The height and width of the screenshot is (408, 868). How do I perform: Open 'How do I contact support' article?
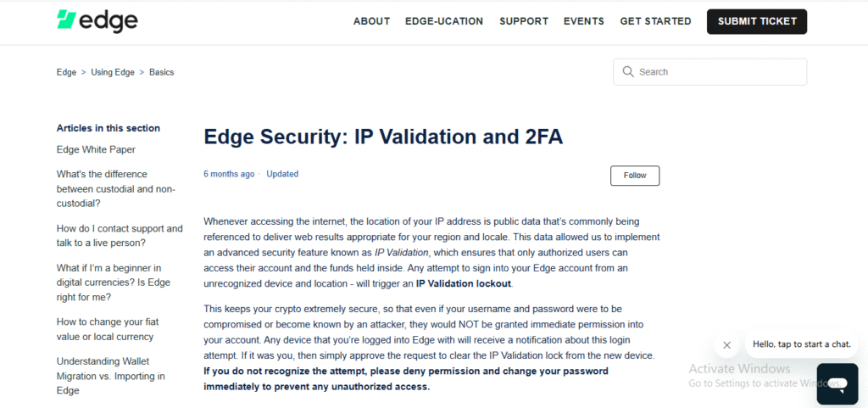tap(120, 236)
